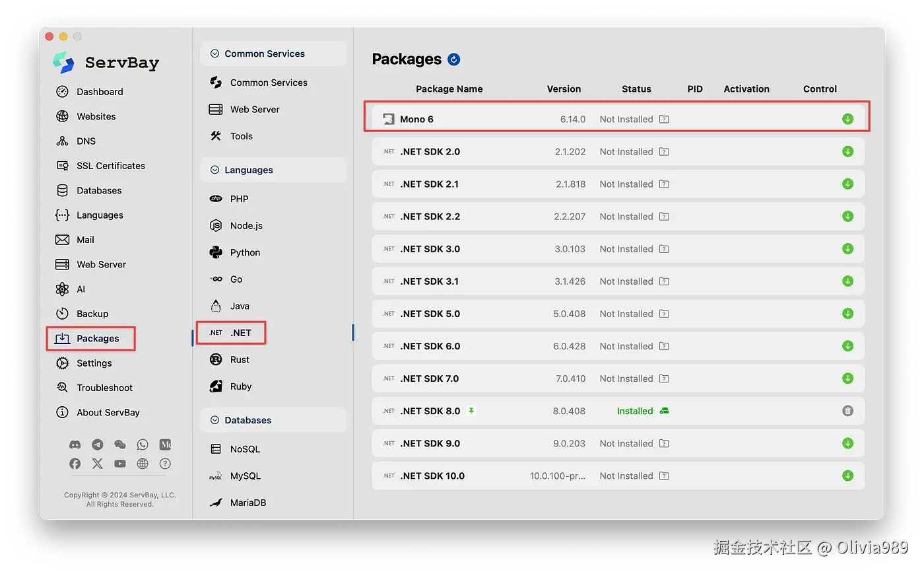
Task: Click the .NET SDK 2.2 package name
Action: [x=430, y=217]
